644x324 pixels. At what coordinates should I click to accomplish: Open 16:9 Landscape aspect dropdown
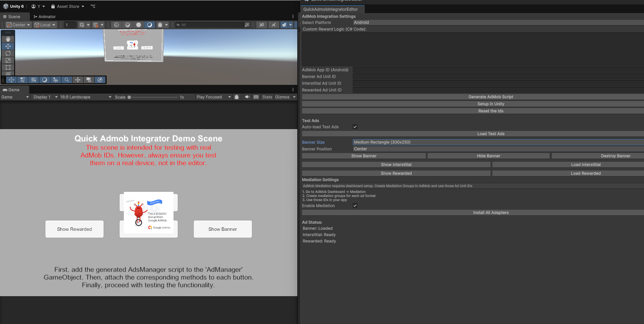pyautogui.click(x=86, y=97)
